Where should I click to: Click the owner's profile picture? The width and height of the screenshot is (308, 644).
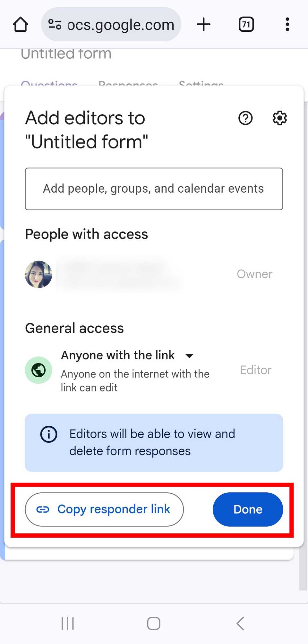(38, 274)
